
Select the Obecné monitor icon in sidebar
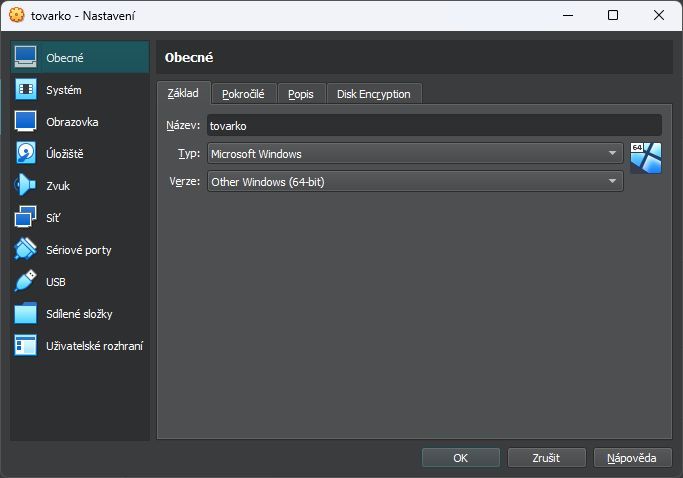click(26, 58)
